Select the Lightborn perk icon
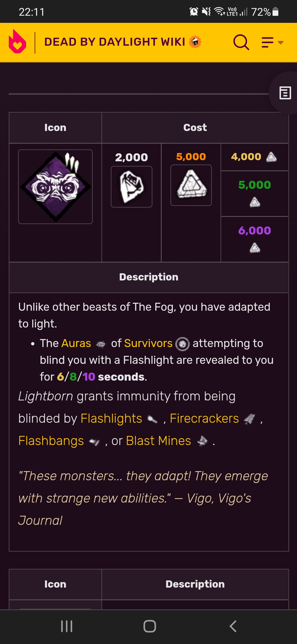This screenshot has height=644, width=297. point(55,186)
